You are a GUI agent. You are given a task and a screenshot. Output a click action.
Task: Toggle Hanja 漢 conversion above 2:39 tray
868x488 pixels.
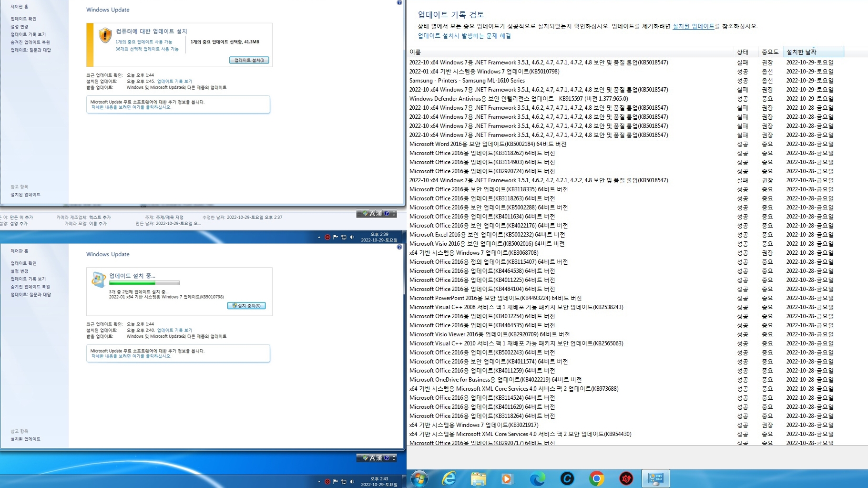pos(379,214)
